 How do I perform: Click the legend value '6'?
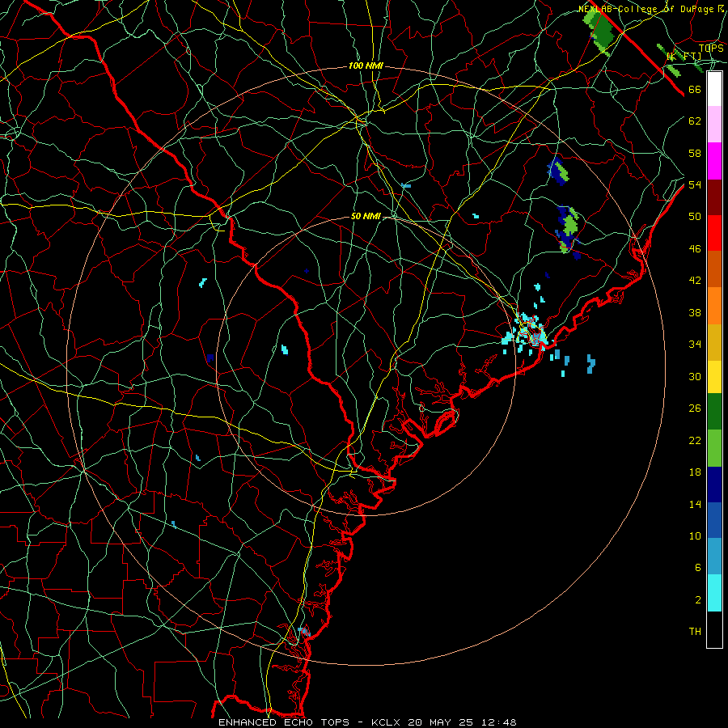coord(697,567)
